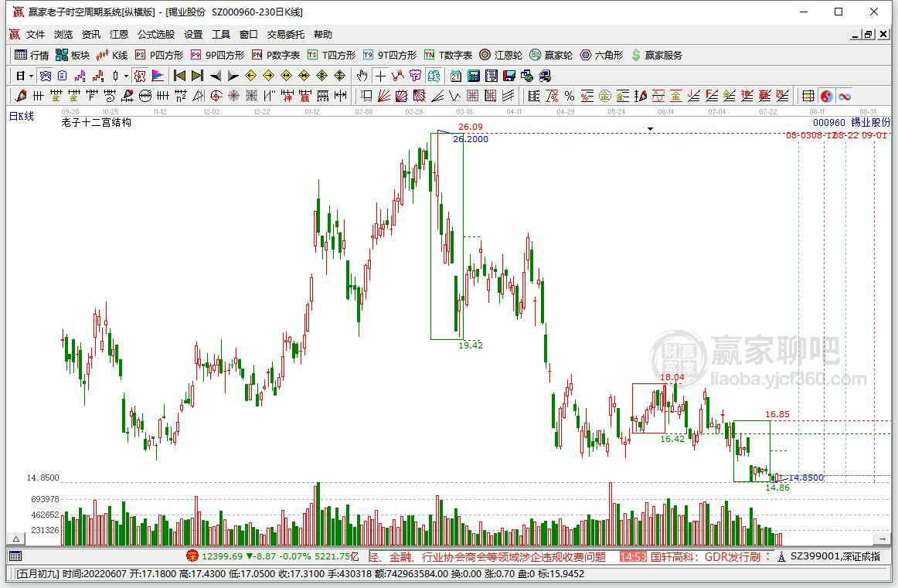Jump to first bar icon
Screen dimensions: 898x588
[179, 76]
